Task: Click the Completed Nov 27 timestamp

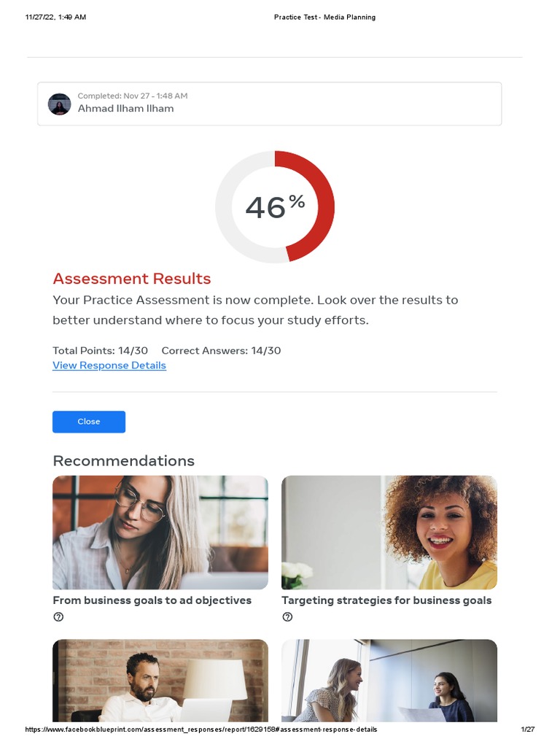Action: [133, 96]
